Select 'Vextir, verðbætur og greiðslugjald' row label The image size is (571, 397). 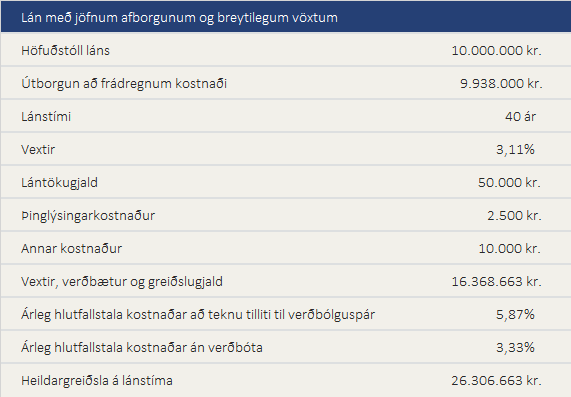click(122, 282)
